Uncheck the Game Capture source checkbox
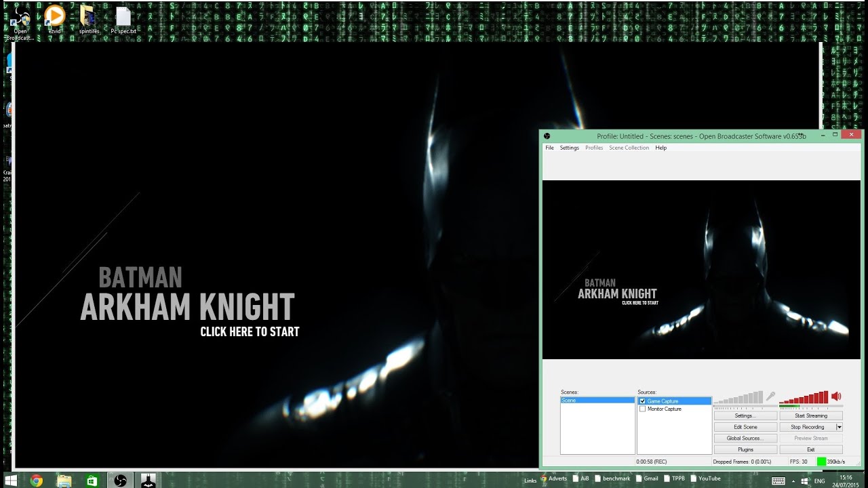Viewport: 868px width, 488px height. coord(643,401)
